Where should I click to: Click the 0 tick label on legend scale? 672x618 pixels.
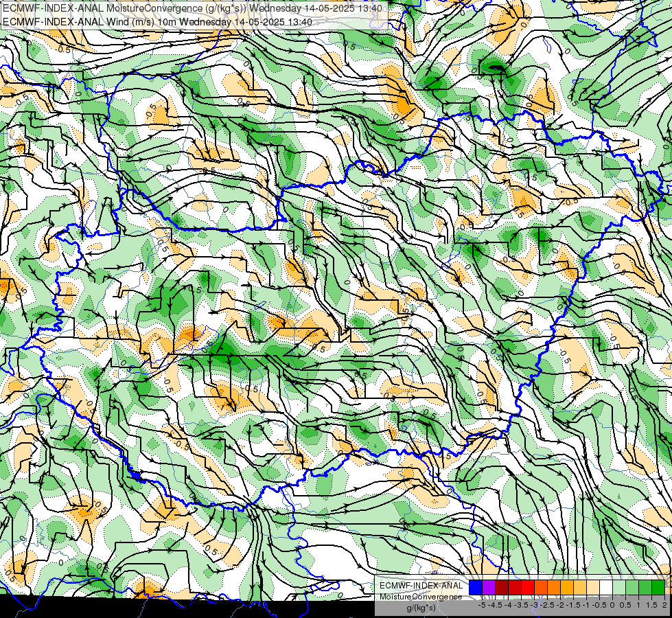tap(613, 605)
